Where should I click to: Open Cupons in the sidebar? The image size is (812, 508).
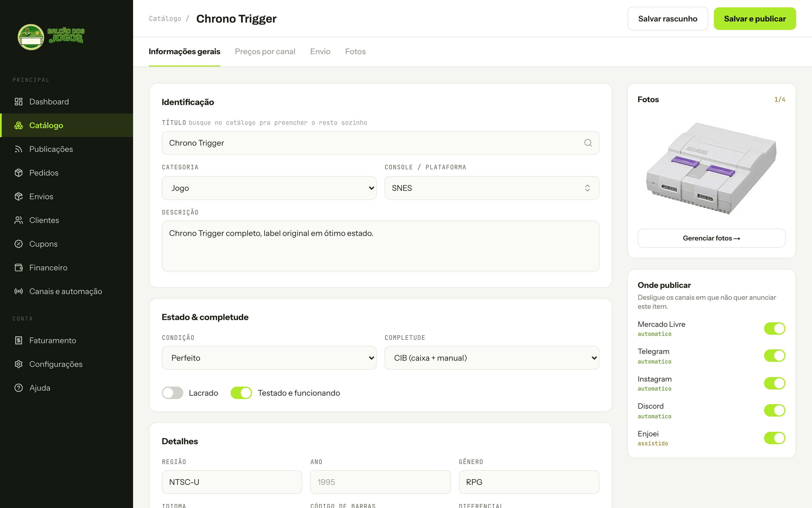pos(67,244)
